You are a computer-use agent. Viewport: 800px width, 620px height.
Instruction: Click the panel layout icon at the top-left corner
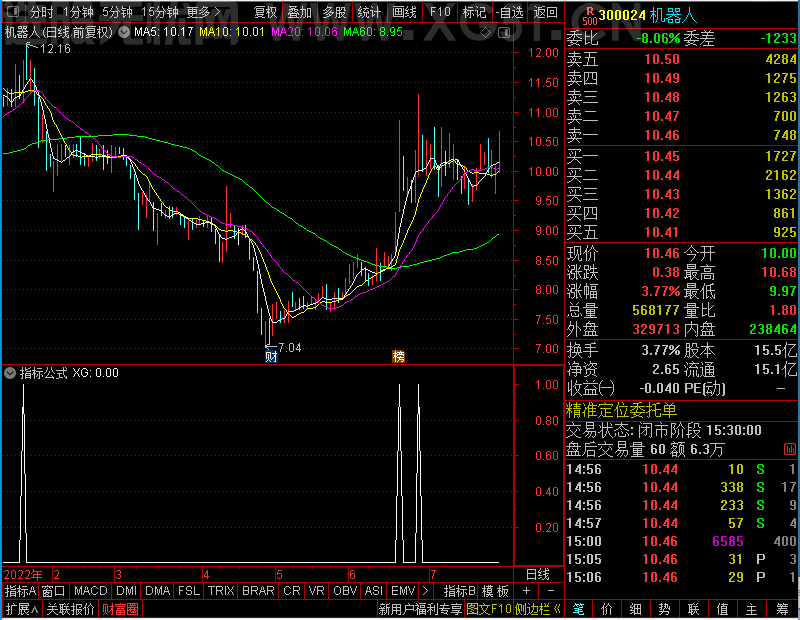[x=14, y=11]
